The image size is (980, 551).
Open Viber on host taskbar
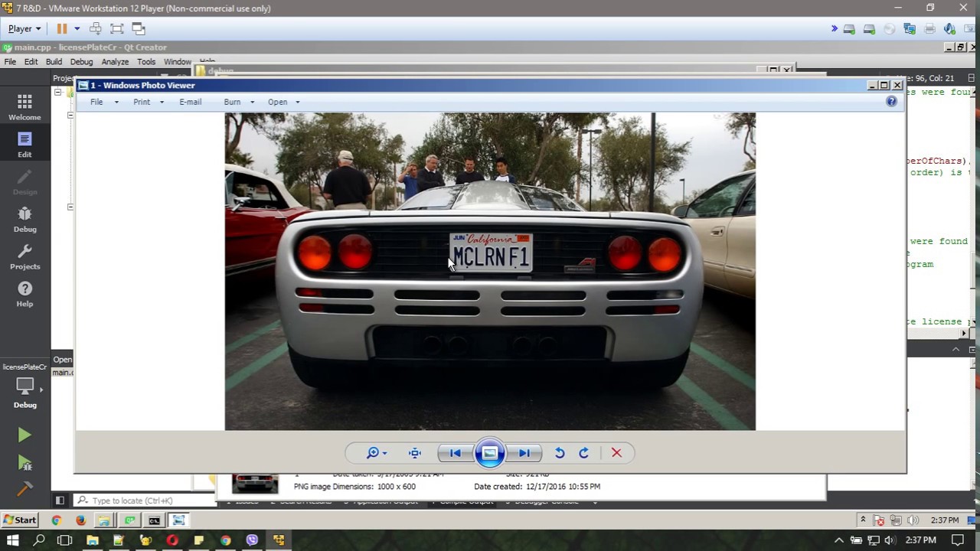click(252, 540)
